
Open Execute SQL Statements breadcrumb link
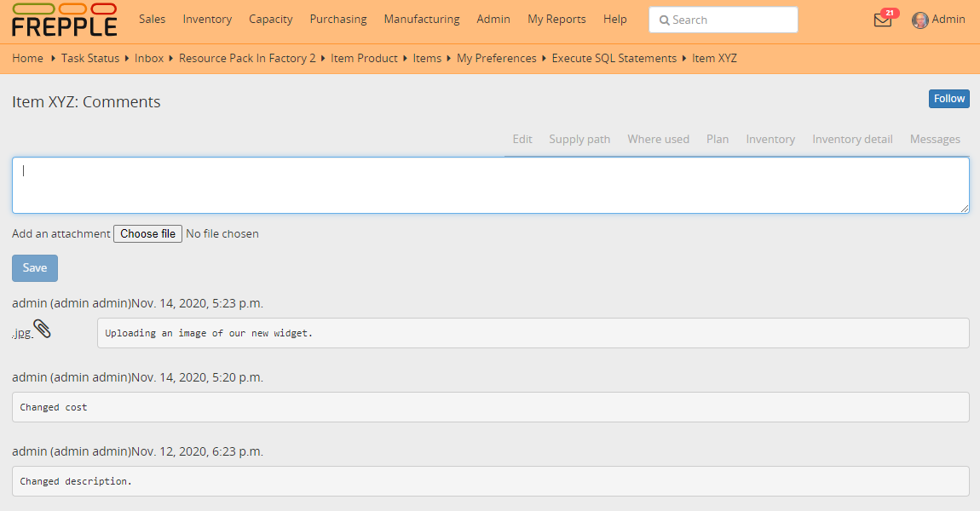click(x=614, y=58)
